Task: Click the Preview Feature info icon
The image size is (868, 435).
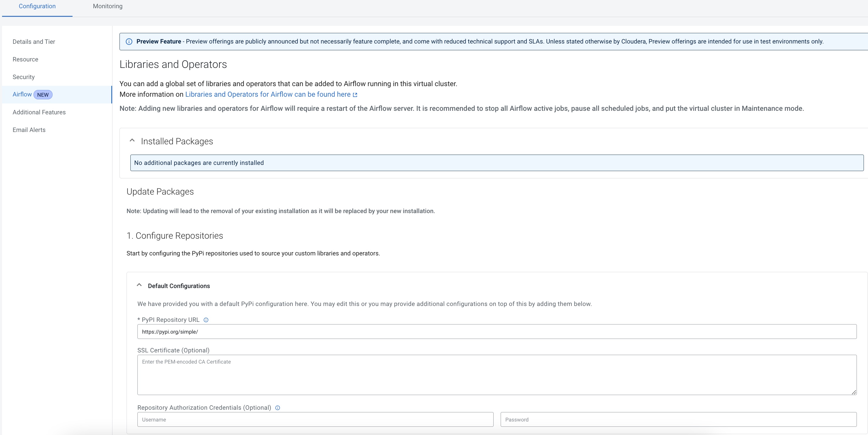Action: (x=129, y=41)
